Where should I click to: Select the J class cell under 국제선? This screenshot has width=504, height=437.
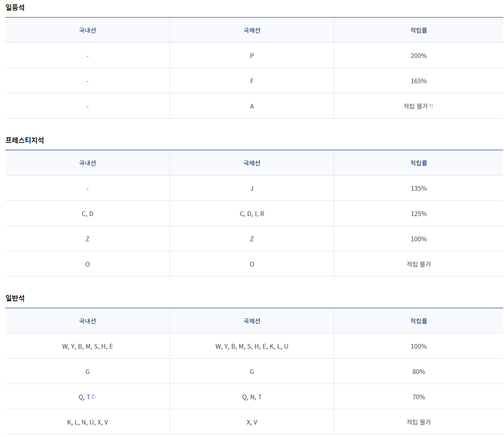click(252, 188)
